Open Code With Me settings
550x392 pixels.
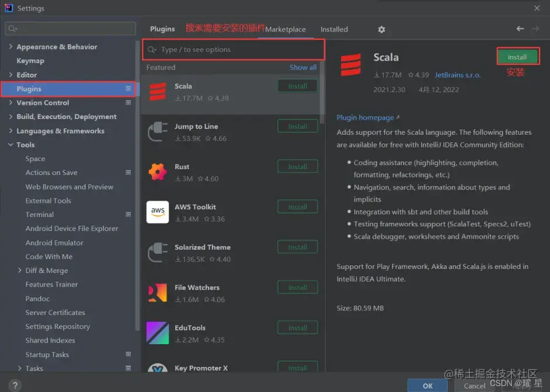pos(49,257)
